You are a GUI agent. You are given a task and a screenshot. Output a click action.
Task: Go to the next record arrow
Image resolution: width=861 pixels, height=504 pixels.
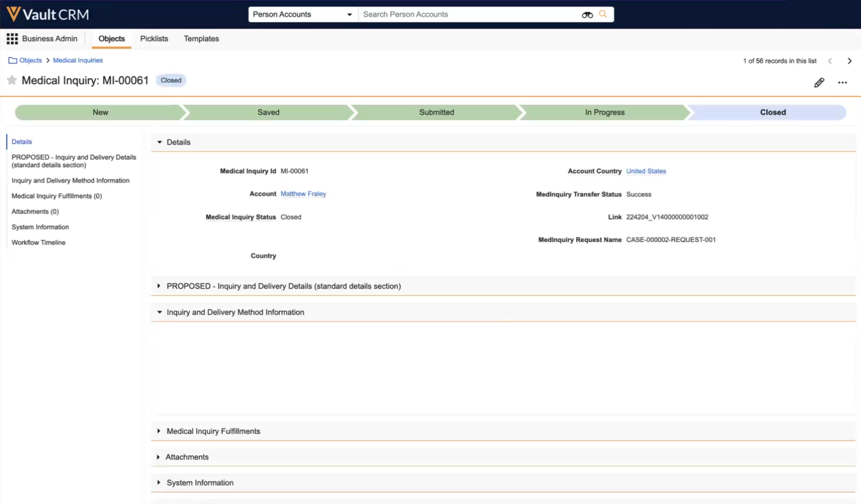click(849, 61)
